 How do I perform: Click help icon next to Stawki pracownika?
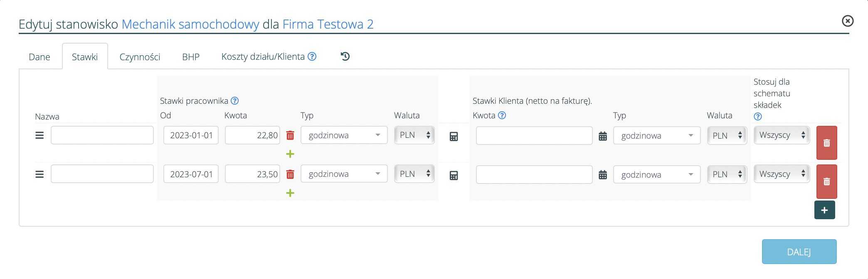pos(235,101)
